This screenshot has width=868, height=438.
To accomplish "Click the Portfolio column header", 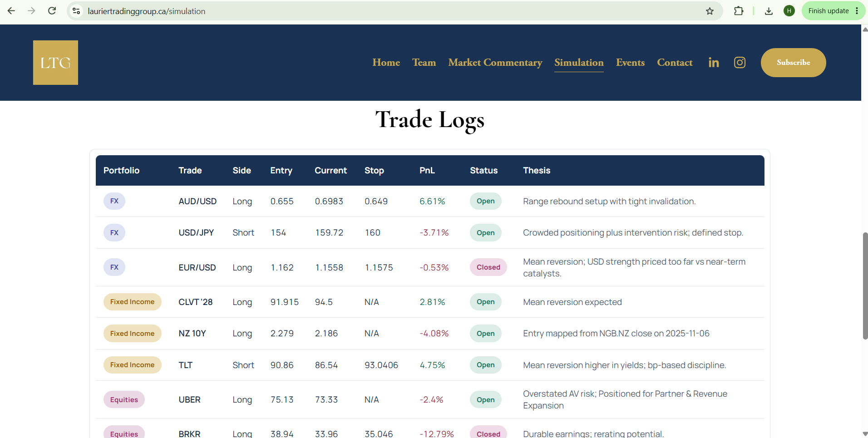I will point(121,171).
